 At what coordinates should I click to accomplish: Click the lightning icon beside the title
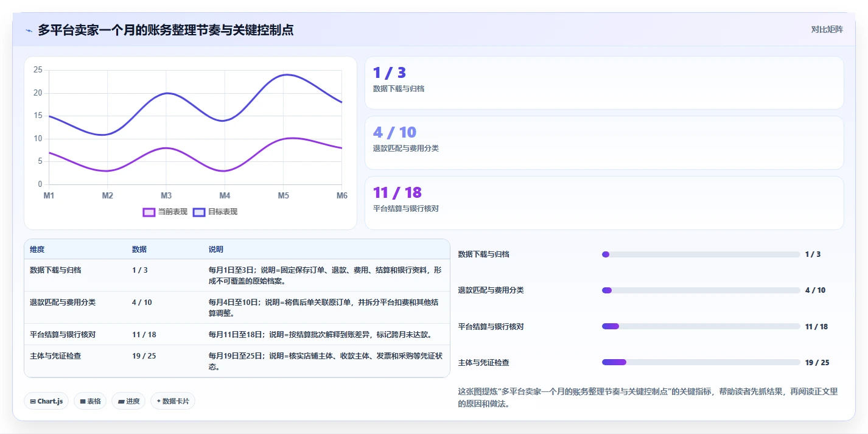point(29,30)
